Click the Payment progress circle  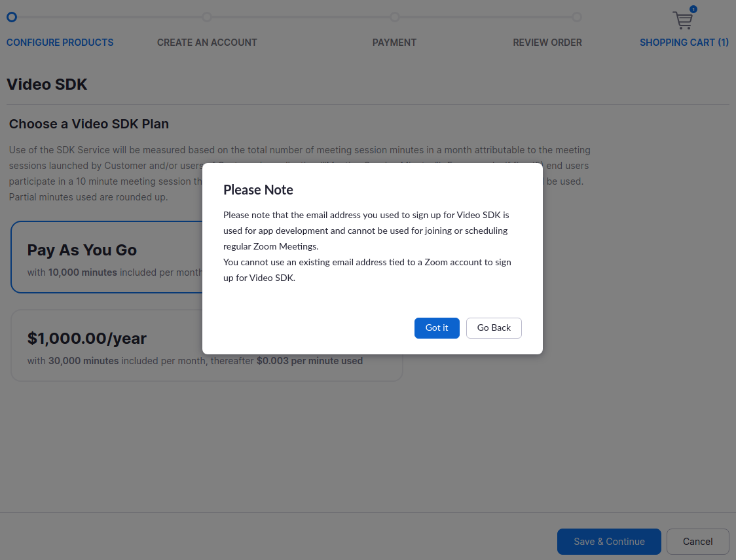pos(395,18)
